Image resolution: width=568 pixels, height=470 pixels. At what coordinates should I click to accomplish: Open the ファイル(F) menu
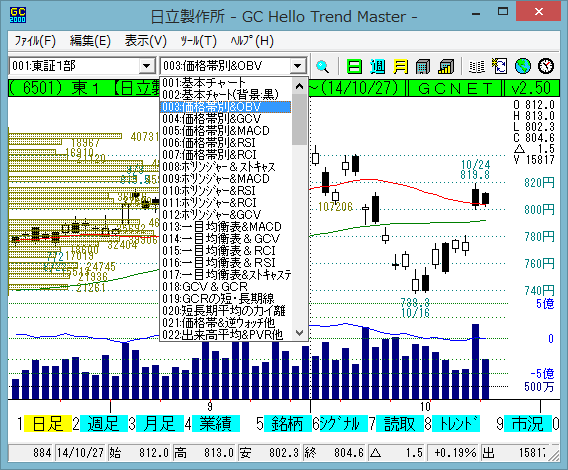click(35, 41)
